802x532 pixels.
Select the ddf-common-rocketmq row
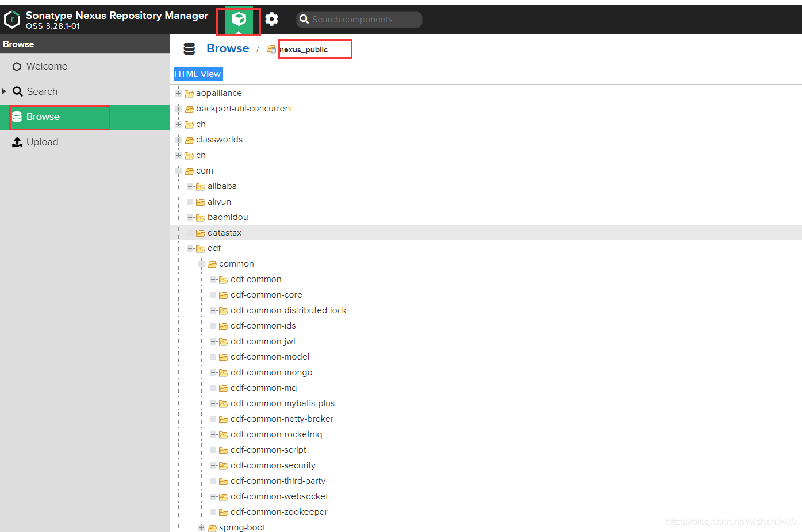[486, 434]
